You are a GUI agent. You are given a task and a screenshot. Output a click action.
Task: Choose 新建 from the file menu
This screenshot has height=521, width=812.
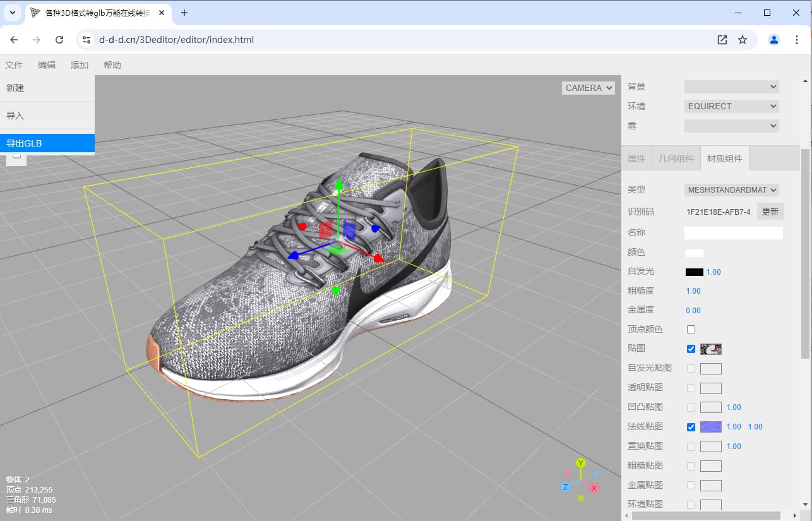point(47,88)
